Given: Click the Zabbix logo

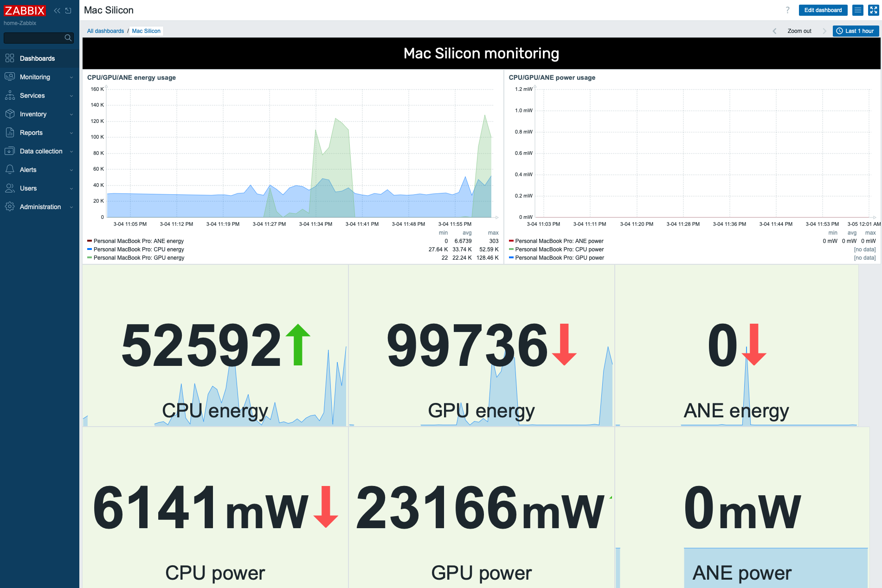Looking at the screenshot, I should pos(25,11).
